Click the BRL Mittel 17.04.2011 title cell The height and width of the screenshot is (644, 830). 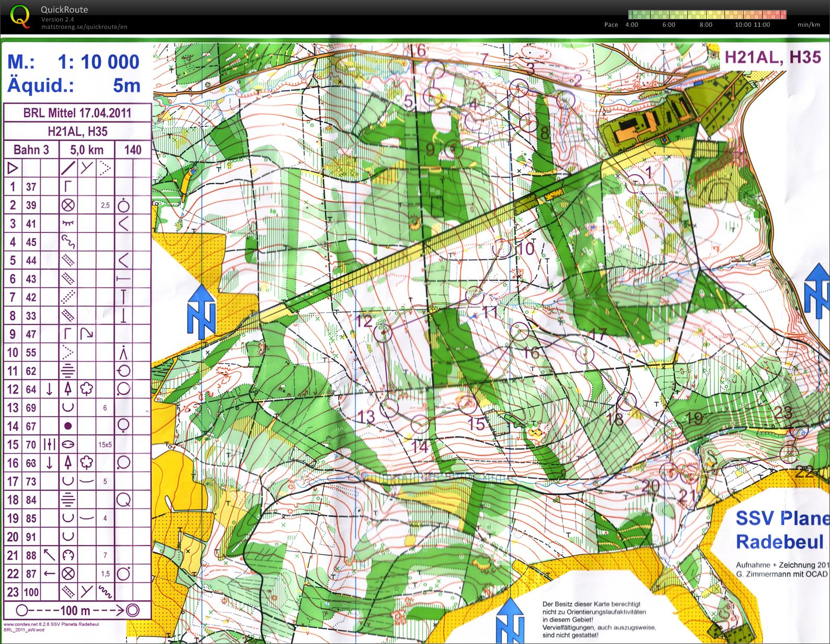tap(77, 113)
